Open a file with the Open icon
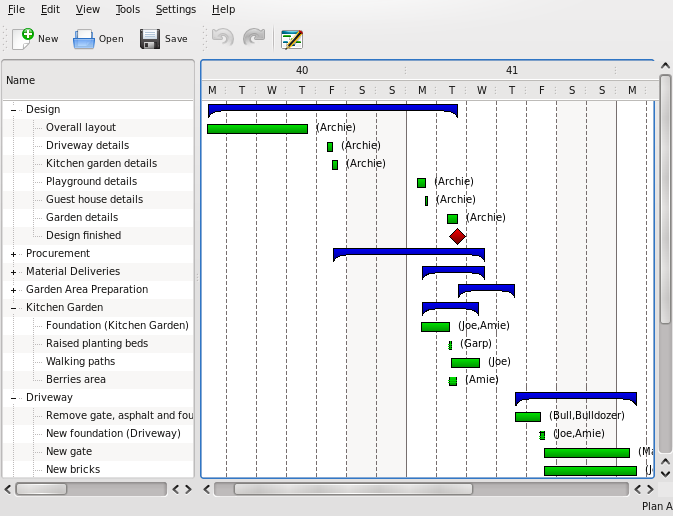Screen dimensions: 673x516 pyautogui.click(x=84, y=39)
